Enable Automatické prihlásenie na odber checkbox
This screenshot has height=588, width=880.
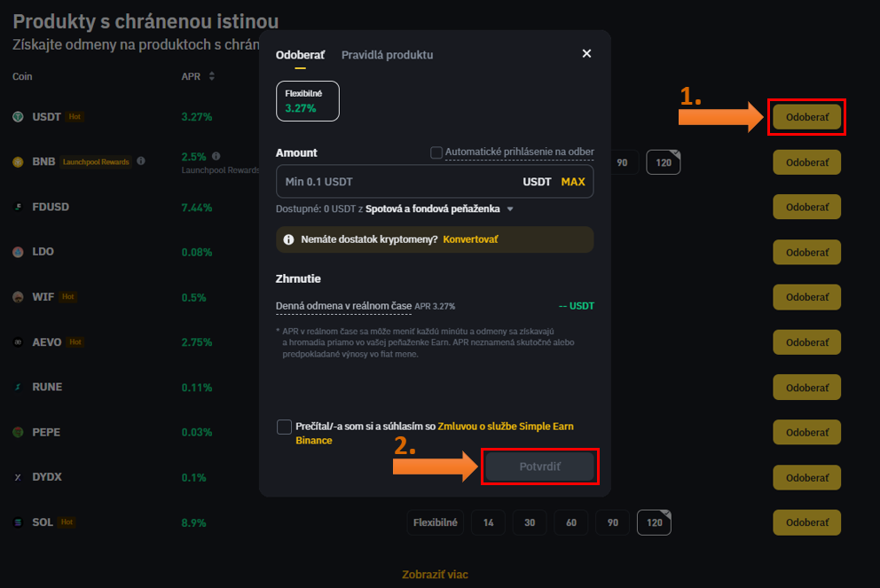tap(436, 153)
